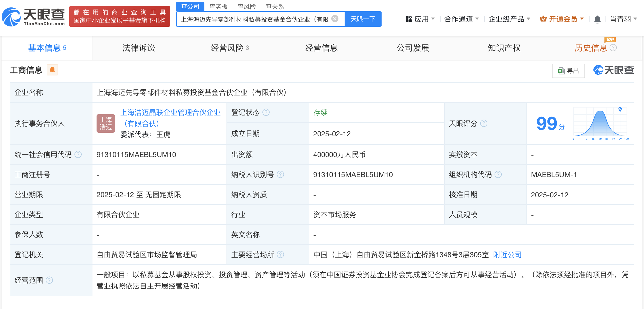
Task: Click help icon beside 主要经营场所
Action: point(281,255)
